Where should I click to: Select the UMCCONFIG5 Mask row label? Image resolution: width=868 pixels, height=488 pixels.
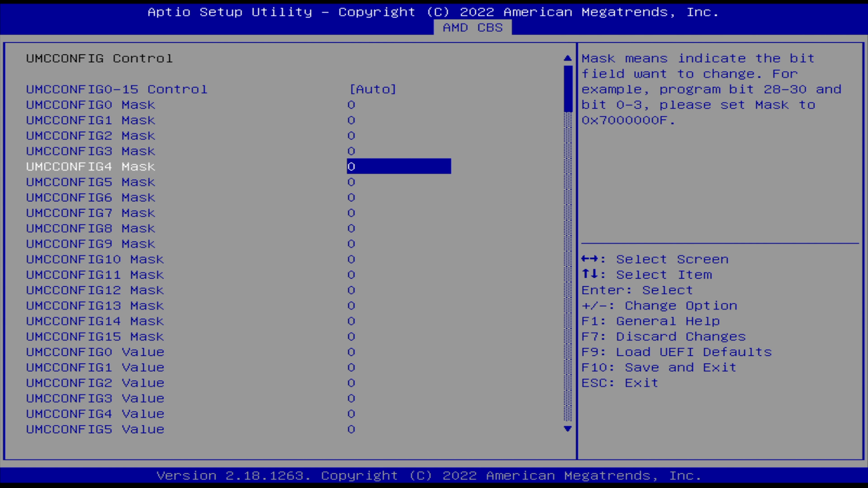point(91,182)
